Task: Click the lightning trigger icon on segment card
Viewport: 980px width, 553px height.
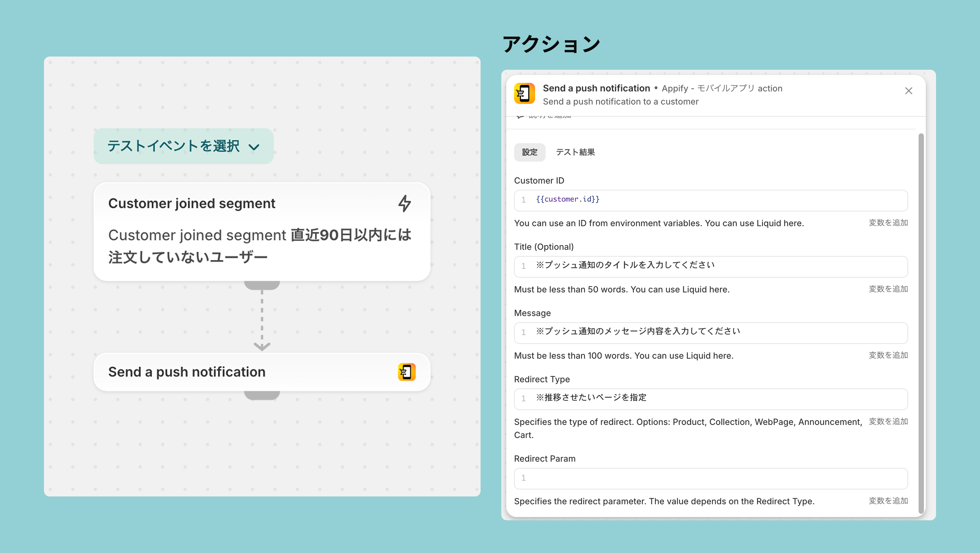Action: [x=404, y=203]
